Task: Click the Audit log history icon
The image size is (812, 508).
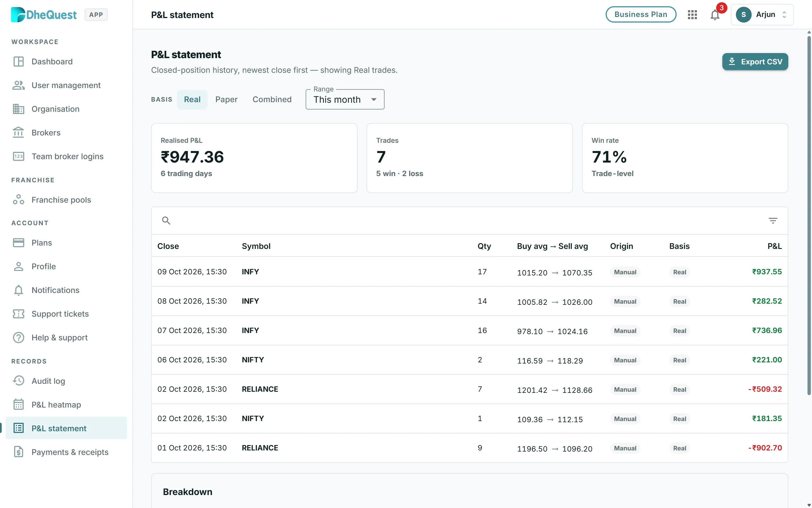Action: pyautogui.click(x=18, y=381)
